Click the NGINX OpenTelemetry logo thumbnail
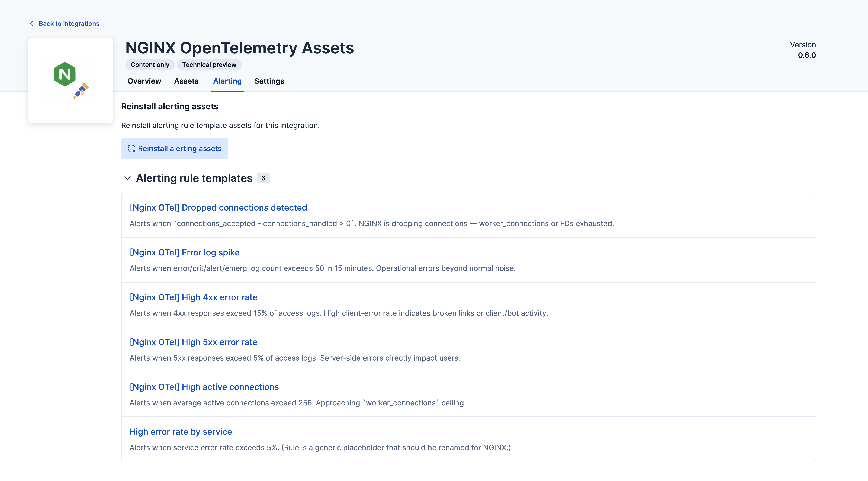Screen dimensions: 868x481 point(70,80)
